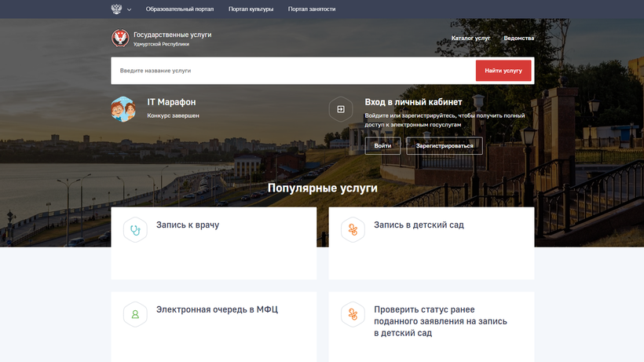Click the Удмуртской Республики subtitle

(x=161, y=44)
